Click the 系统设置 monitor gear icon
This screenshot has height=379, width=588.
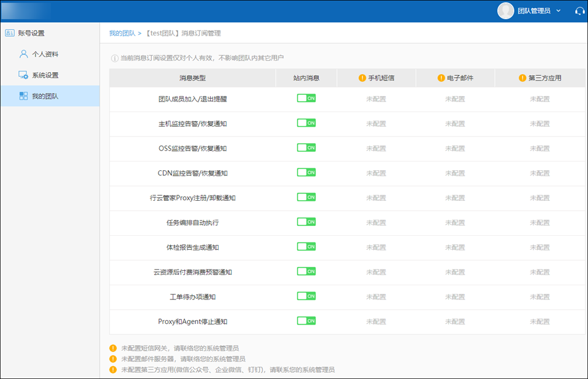23,75
